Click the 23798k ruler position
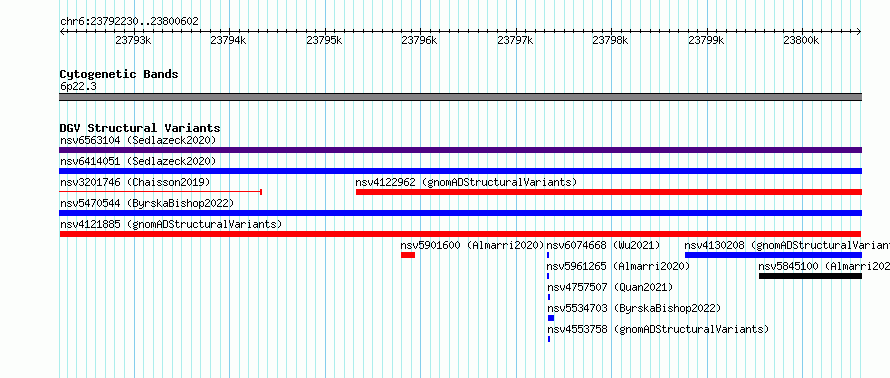Viewport: 890px width, 378px height. (x=611, y=40)
